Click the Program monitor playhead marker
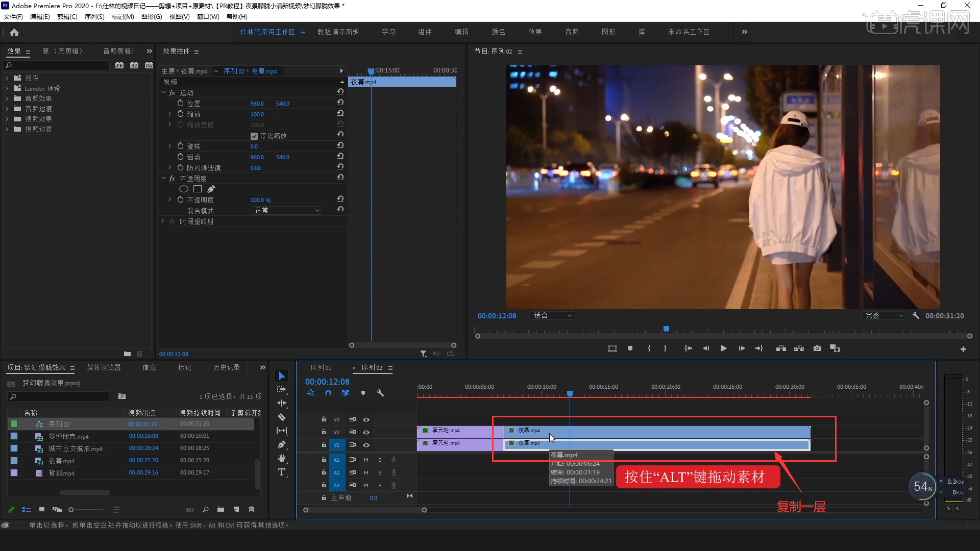The height and width of the screenshot is (551, 980). click(x=666, y=329)
